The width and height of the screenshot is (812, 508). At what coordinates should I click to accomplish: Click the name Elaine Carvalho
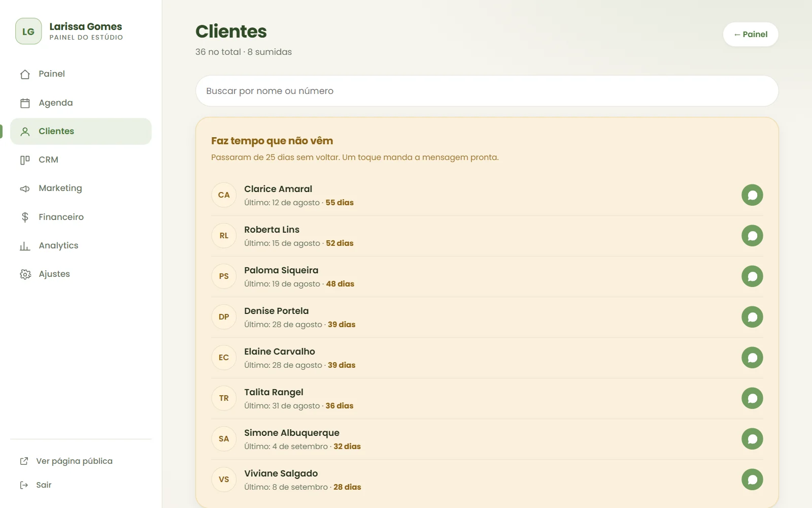pyautogui.click(x=279, y=352)
